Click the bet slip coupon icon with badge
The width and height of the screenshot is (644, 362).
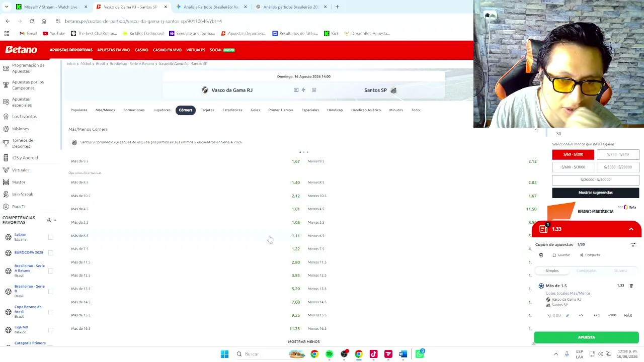(x=543, y=229)
